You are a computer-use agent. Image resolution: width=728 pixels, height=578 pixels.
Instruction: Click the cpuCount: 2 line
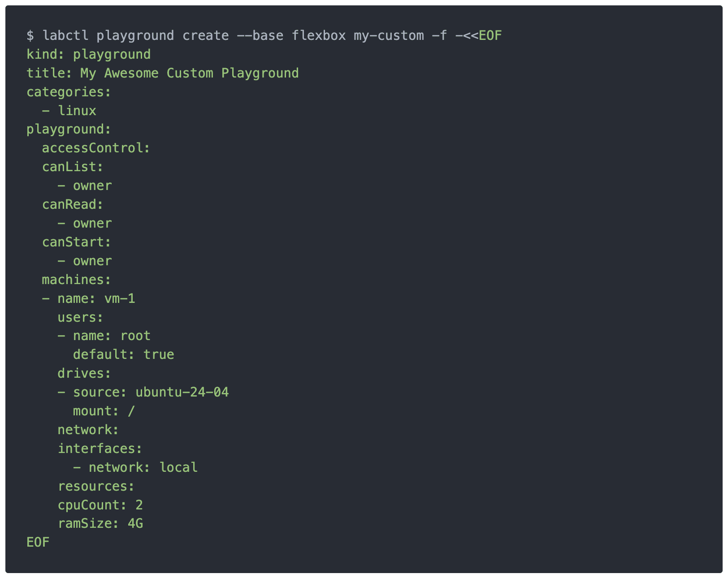point(100,505)
